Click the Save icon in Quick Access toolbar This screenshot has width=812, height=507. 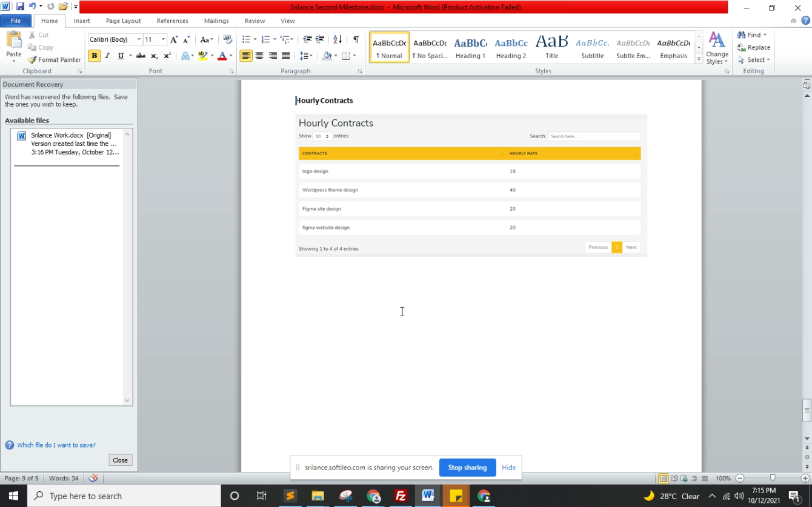click(x=20, y=7)
